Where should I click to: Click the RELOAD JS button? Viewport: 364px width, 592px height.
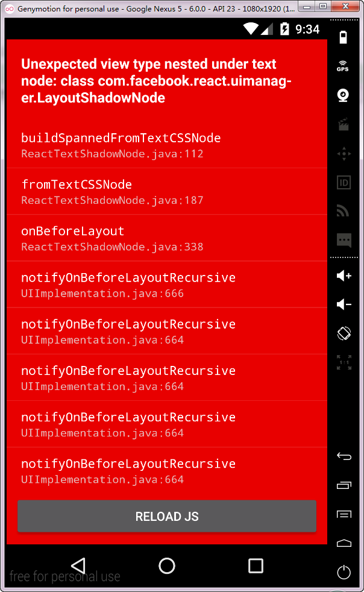(167, 516)
